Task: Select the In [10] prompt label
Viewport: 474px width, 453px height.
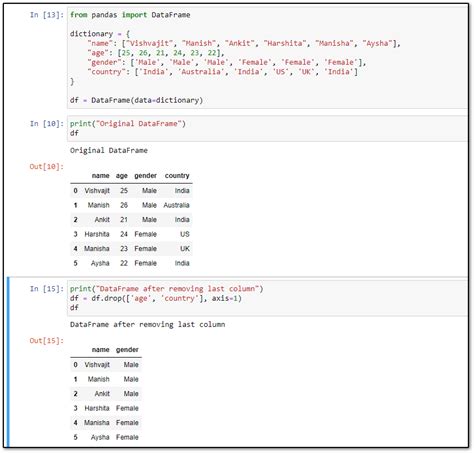Action: 46,124
